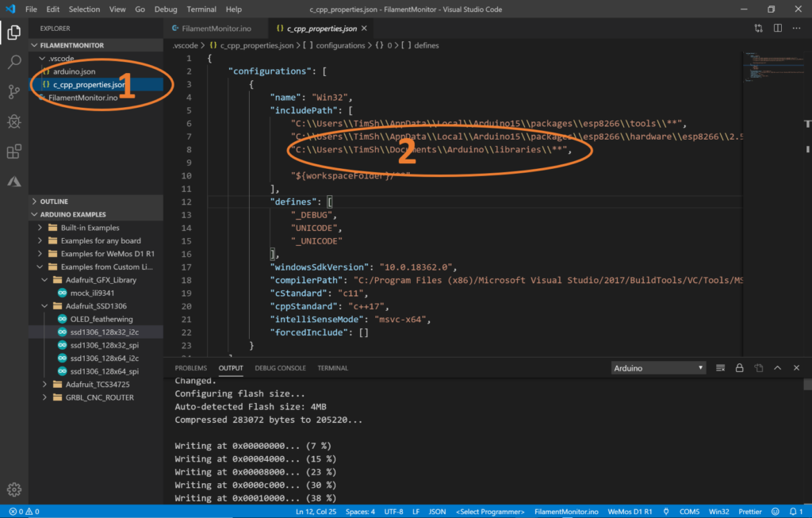Open the Debug menu

click(x=166, y=10)
